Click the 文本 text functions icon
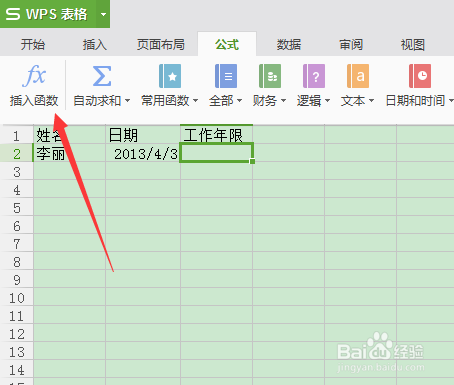This screenshot has width=454, height=385. (x=358, y=76)
